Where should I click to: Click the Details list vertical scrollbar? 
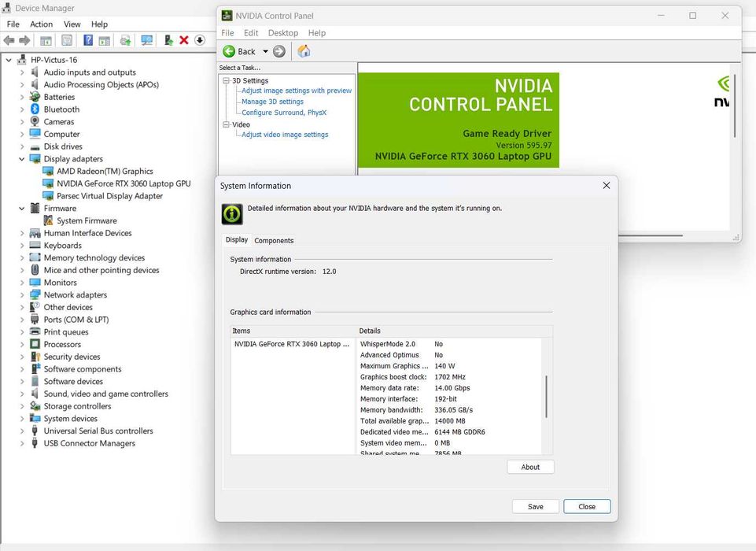pos(546,396)
